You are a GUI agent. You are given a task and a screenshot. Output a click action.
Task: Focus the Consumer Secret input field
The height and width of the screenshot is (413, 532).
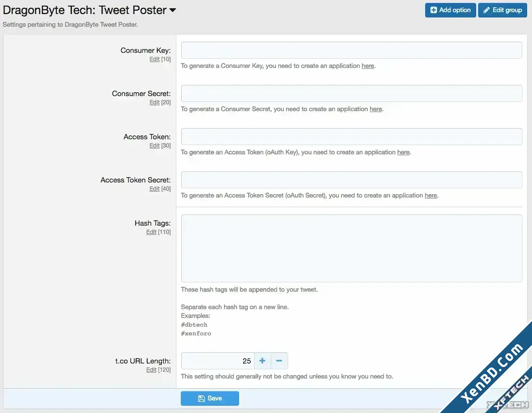(x=351, y=94)
